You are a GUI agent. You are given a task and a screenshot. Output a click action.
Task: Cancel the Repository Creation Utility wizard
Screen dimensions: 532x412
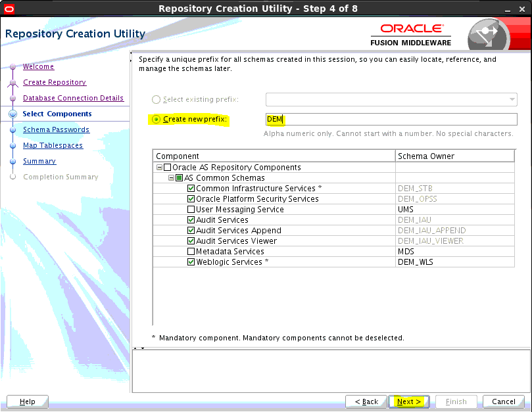(x=504, y=401)
